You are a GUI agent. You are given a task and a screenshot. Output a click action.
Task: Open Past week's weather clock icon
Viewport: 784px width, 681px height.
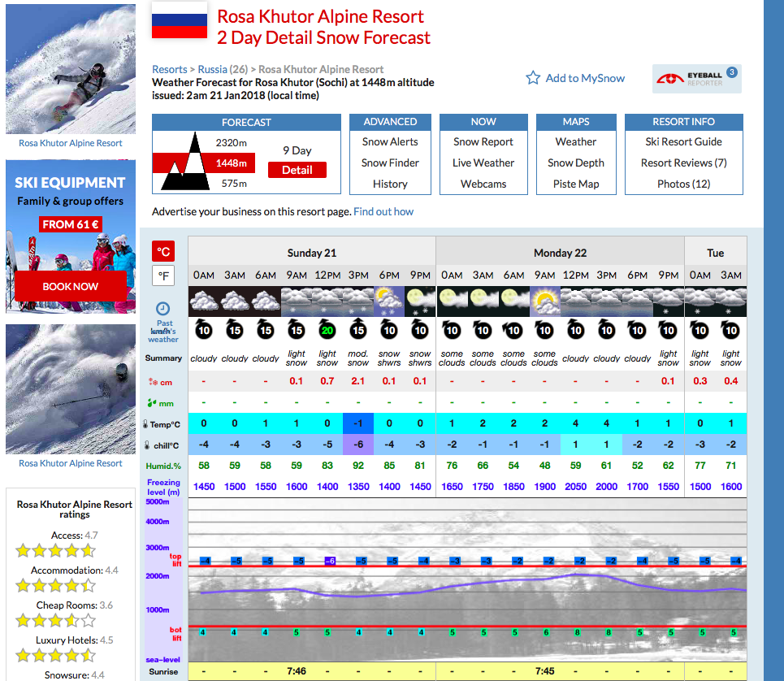point(163,309)
